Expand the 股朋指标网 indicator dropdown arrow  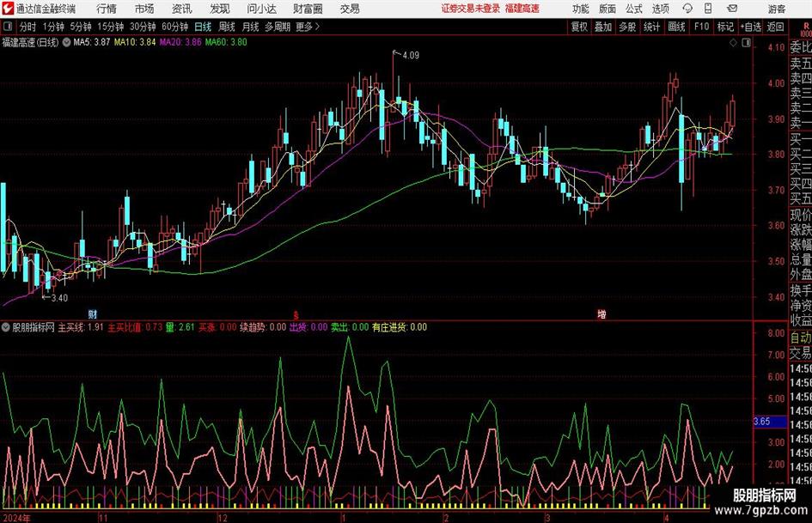tap(6, 327)
